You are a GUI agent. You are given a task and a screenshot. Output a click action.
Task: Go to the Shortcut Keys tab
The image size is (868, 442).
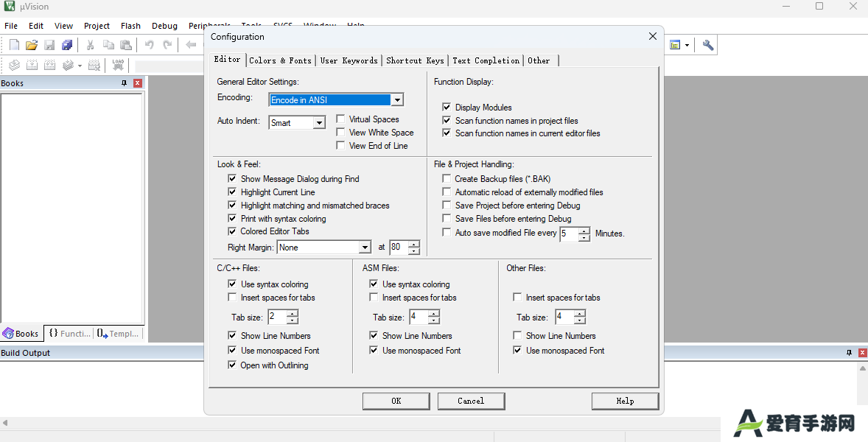(x=415, y=60)
